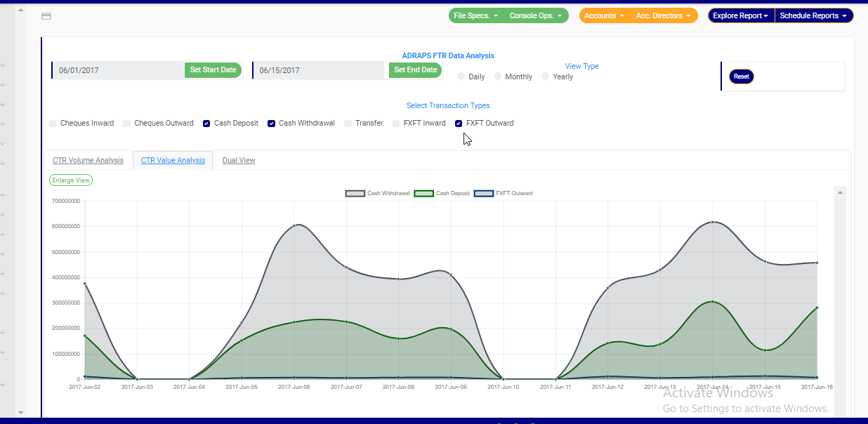Click the chart panel scroll-up arrow
This screenshot has height=424, width=868.
coord(839,192)
